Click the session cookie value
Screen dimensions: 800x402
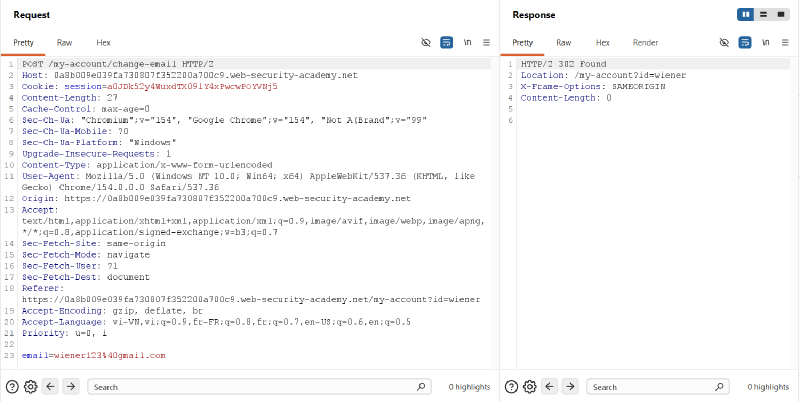[x=192, y=87]
